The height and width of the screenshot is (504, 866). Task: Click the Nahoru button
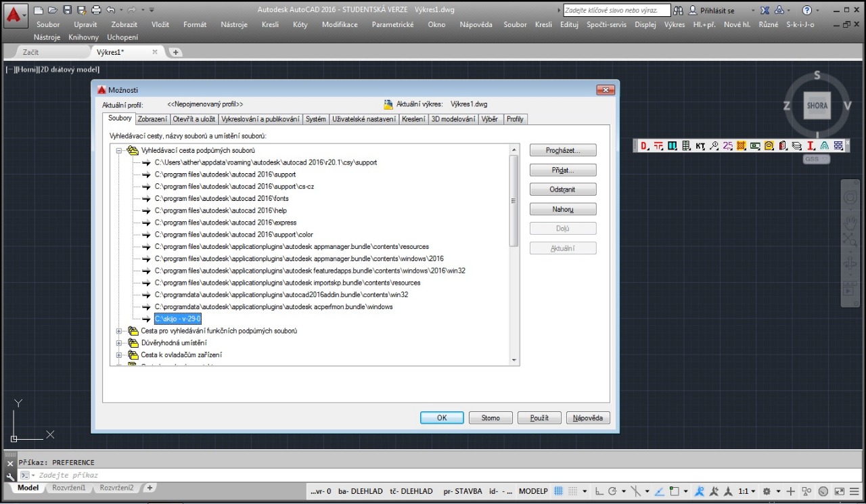point(563,209)
